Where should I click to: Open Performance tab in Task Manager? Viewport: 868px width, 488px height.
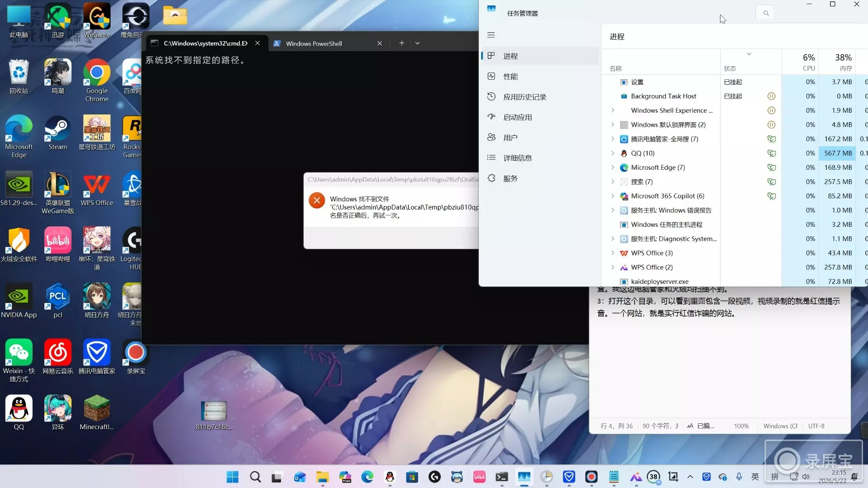point(540,77)
